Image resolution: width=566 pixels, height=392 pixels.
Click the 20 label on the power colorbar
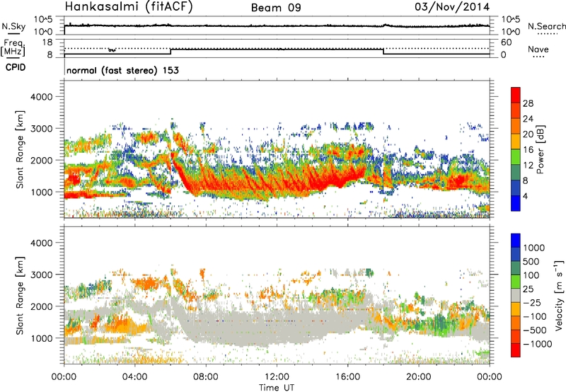(528, 134)
